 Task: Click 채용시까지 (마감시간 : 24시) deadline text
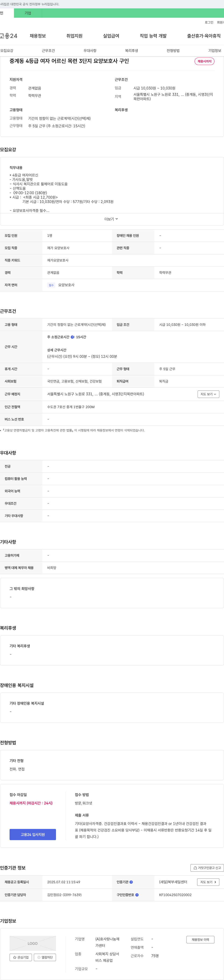[x=31, y=803]
